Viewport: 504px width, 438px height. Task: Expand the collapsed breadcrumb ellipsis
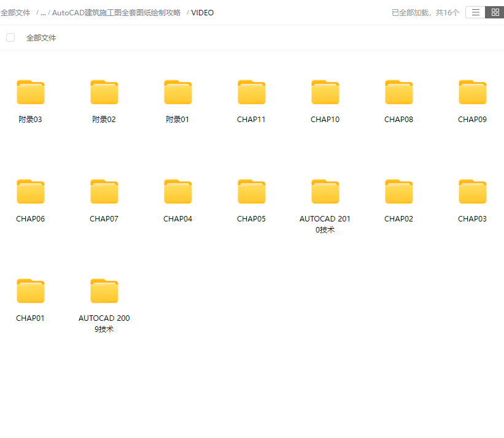(x=43, y=13)
